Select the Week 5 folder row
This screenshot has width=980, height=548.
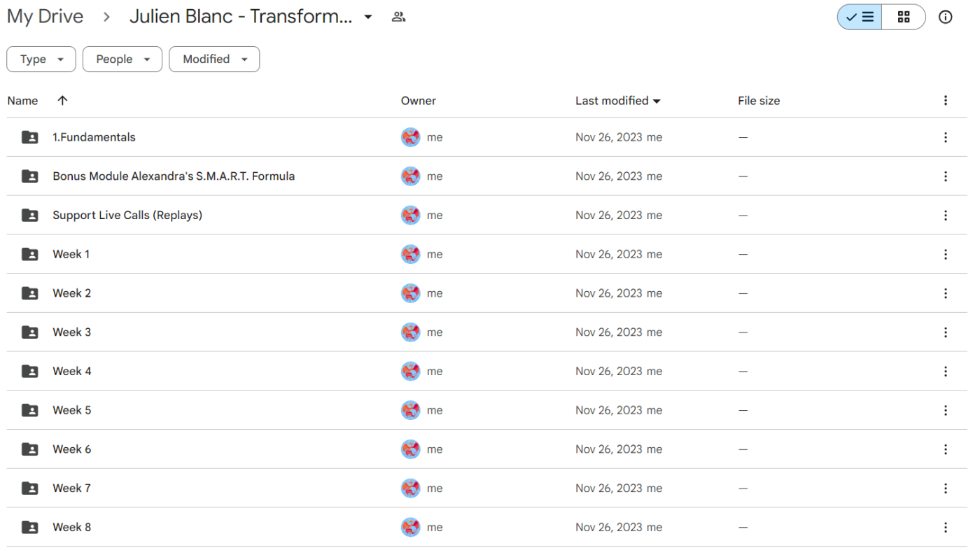[71, 410]
